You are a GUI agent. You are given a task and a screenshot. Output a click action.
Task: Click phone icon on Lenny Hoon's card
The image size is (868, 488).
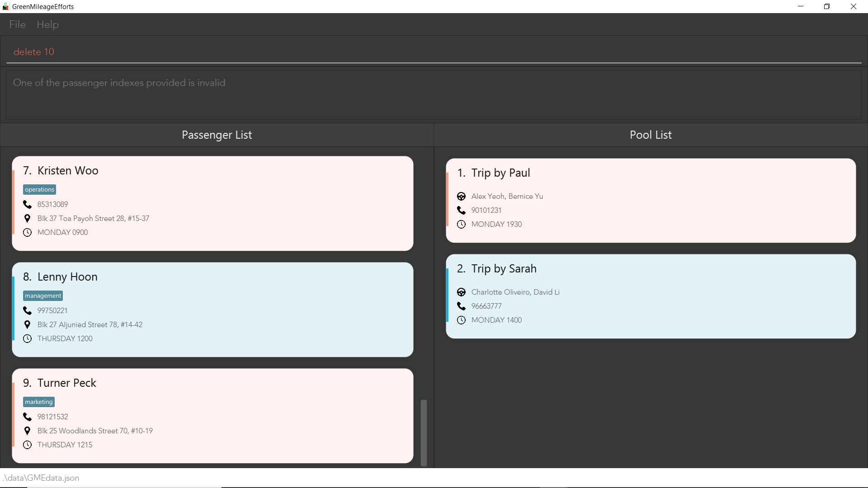point(27,311)
